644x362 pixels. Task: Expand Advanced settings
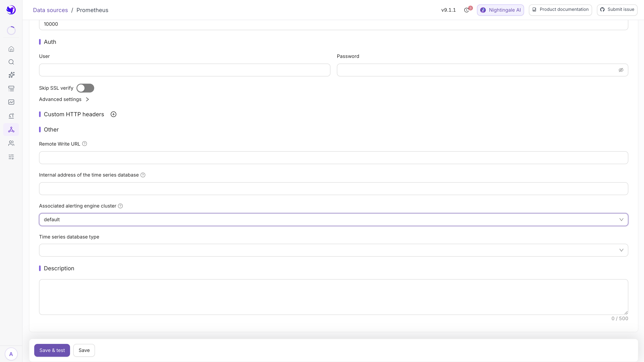click(64, 99)
